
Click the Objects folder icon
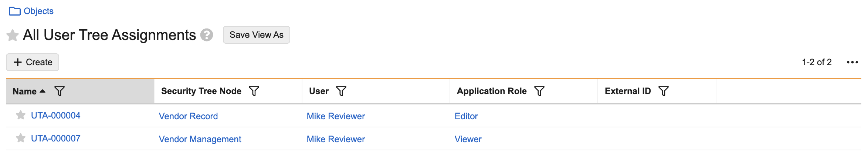[14, 11]
